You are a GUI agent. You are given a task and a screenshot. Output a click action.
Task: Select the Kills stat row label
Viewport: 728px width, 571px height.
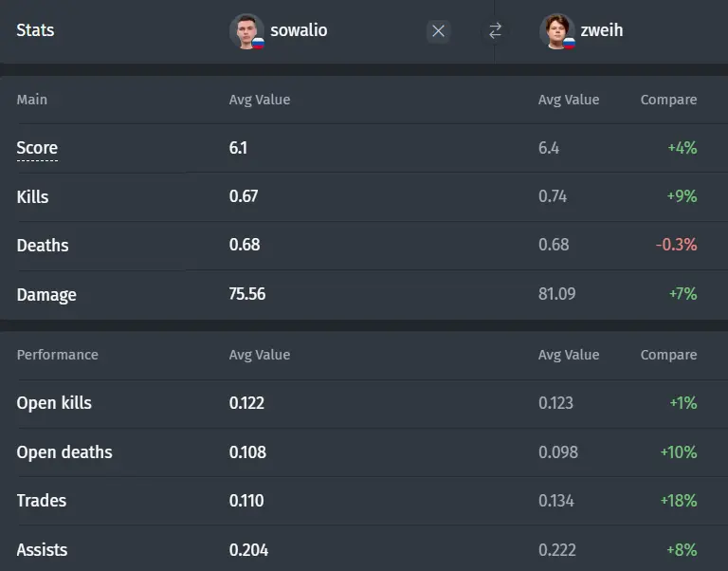pyautogui.click(x=32, y=196)
